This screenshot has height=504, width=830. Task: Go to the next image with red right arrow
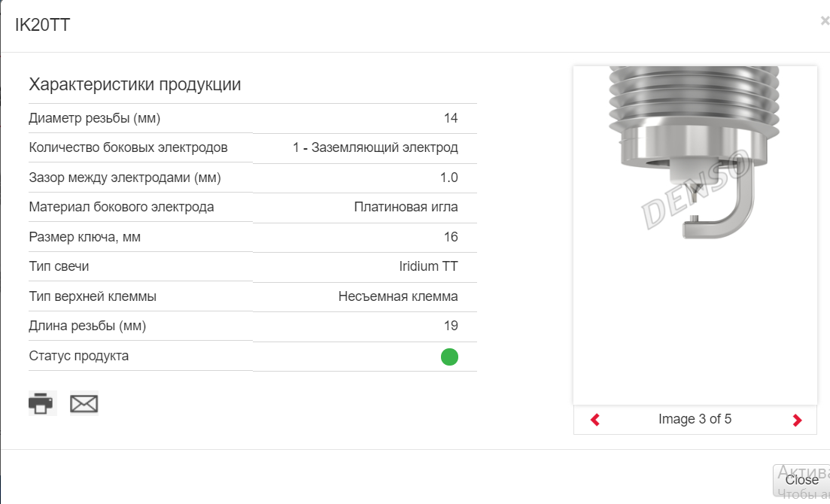(x=797, y=420)
